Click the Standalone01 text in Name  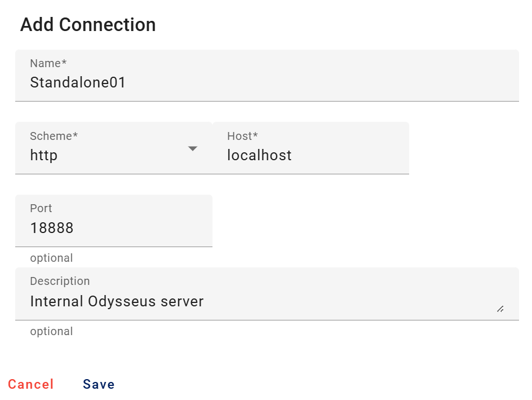(x=78, y=82)
